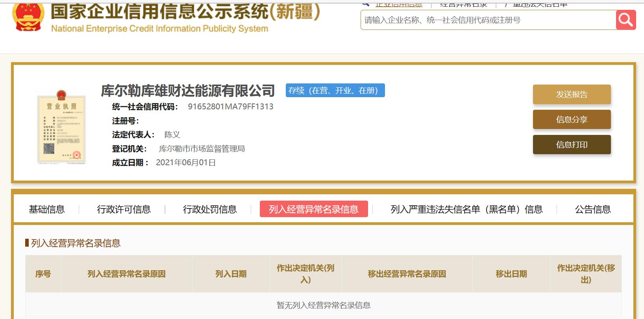Click the 登记机关 label
Screen dimensions: 644x319
click(130, 149)
